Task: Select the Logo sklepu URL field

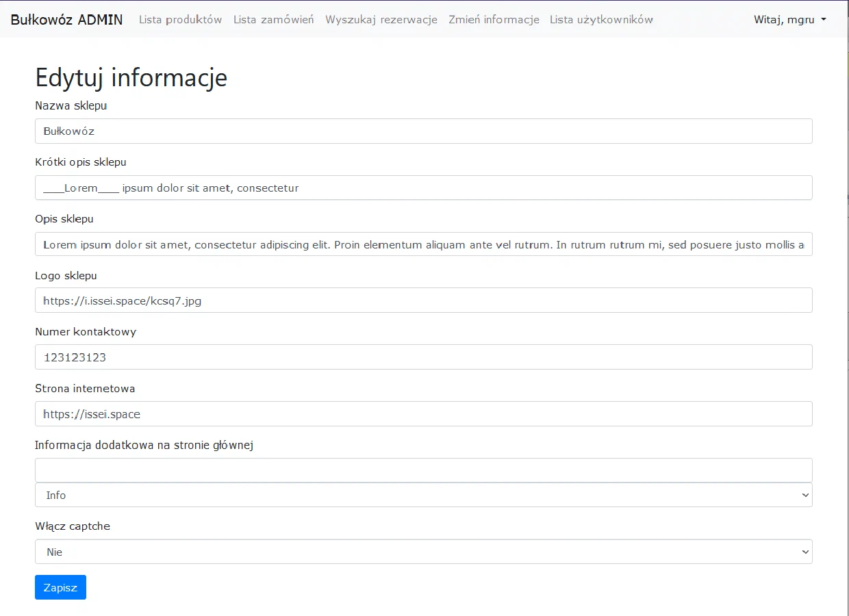Action: click(423, 300)
